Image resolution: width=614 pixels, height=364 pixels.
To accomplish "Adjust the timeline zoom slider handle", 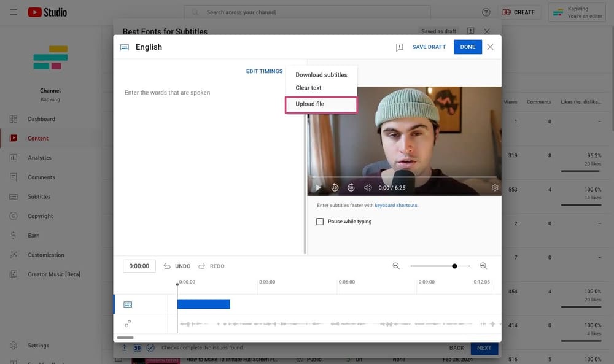I will [x=454, y=266].
